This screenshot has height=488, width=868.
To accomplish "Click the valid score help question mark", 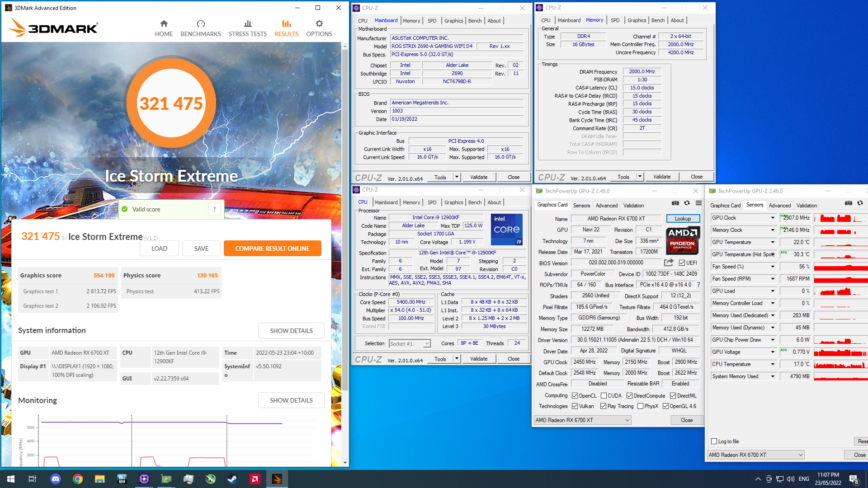I will click(215, 209).
